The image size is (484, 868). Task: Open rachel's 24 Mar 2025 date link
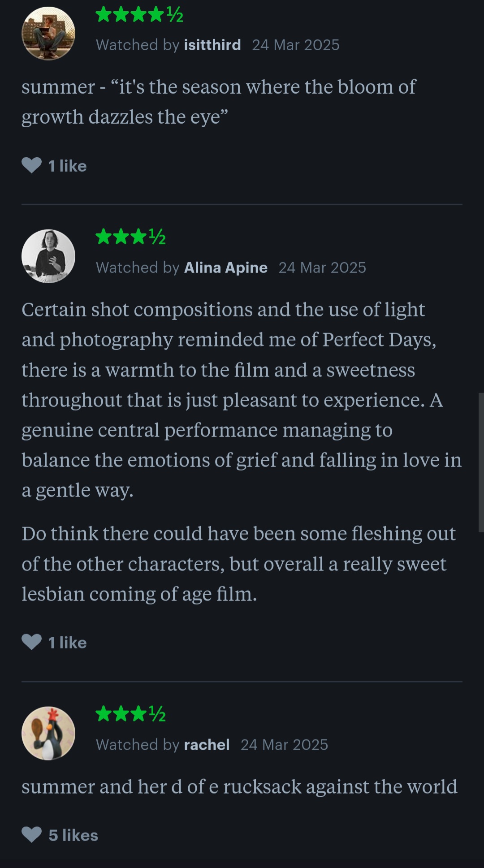284,744
